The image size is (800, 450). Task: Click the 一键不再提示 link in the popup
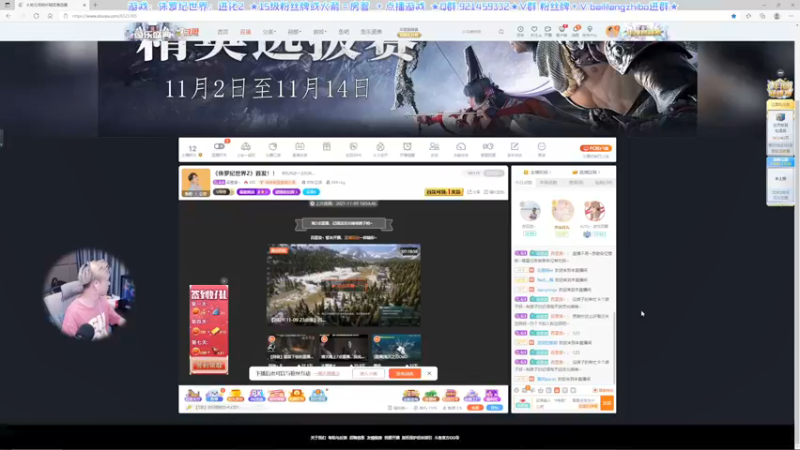pos(327,373)
